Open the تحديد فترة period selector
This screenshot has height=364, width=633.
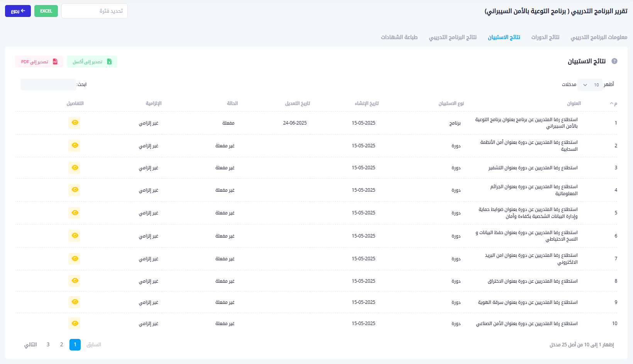click(95, 11)
